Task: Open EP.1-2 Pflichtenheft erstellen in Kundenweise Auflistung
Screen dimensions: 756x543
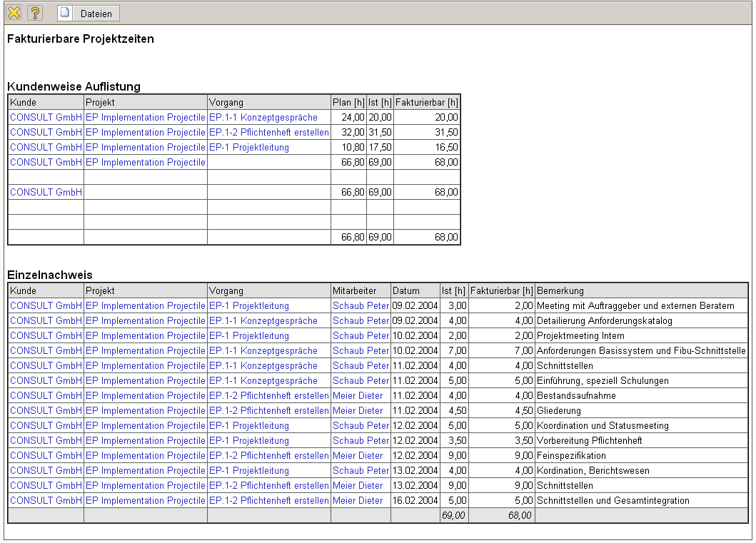Action: pyautogui.click(x=268, y=132)
